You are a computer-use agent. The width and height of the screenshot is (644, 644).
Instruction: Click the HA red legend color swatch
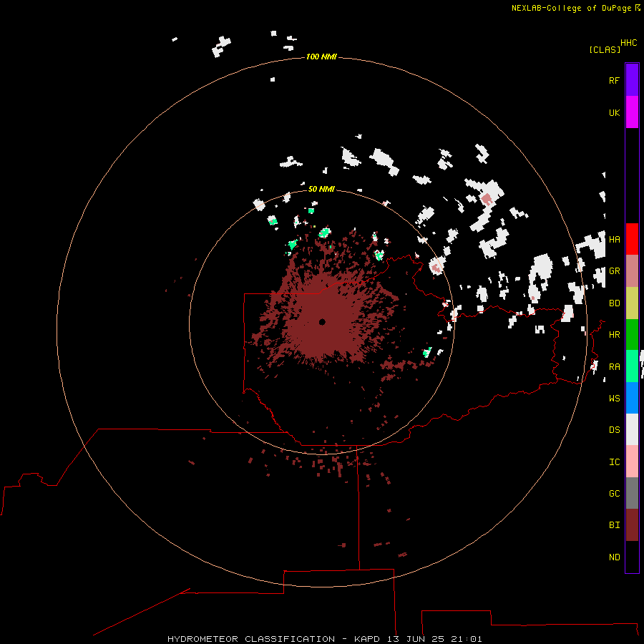632,239
